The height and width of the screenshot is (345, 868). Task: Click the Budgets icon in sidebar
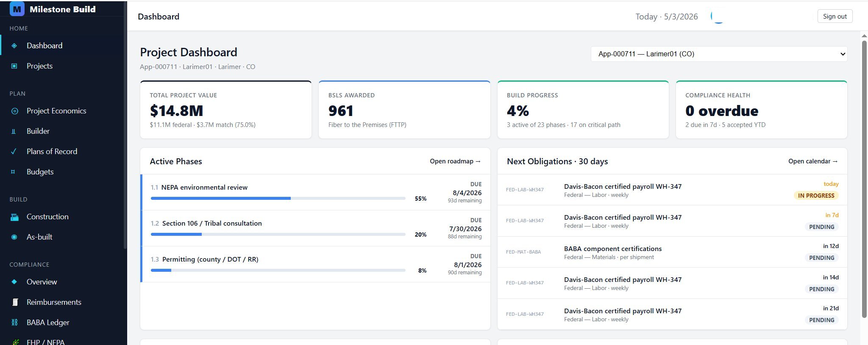[x=13, y=172]
